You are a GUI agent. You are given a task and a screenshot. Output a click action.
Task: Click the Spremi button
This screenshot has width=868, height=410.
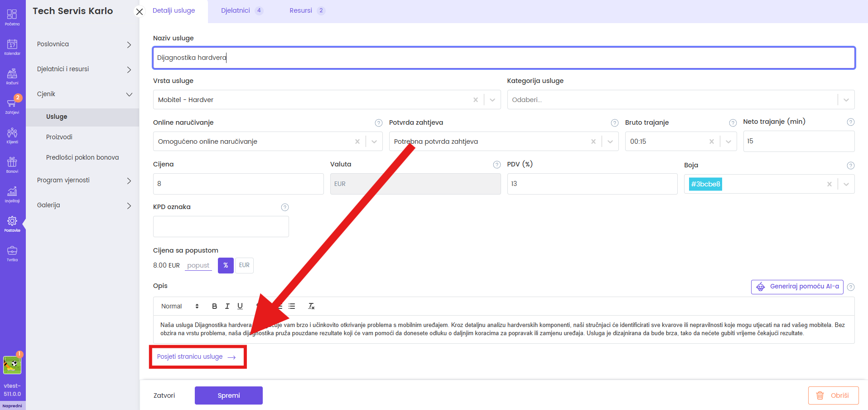(229, 395)
